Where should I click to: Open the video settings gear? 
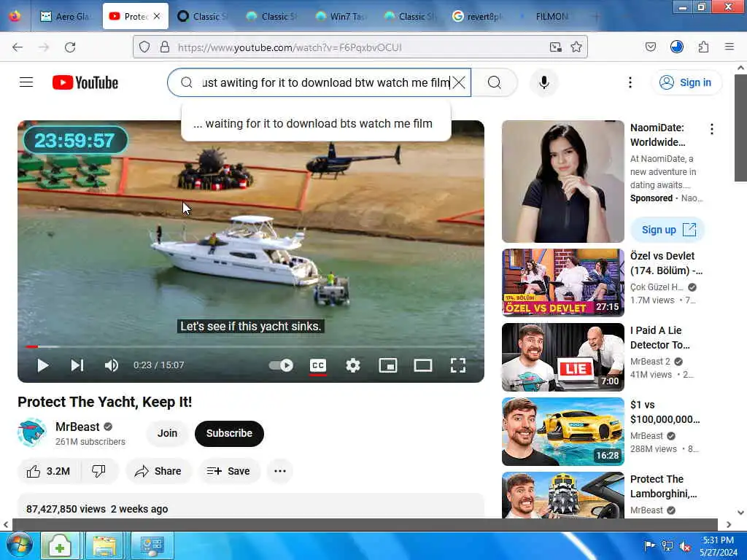click(x=352, y=365)
